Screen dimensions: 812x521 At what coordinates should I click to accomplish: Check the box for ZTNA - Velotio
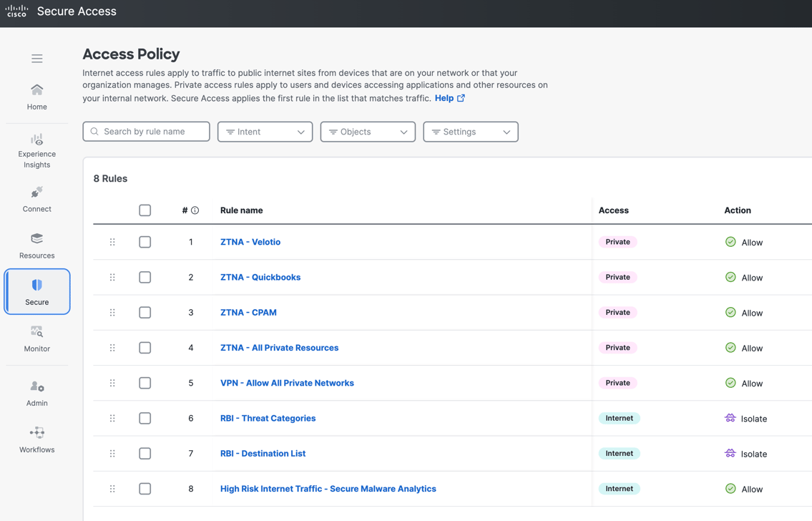point(145,242)
